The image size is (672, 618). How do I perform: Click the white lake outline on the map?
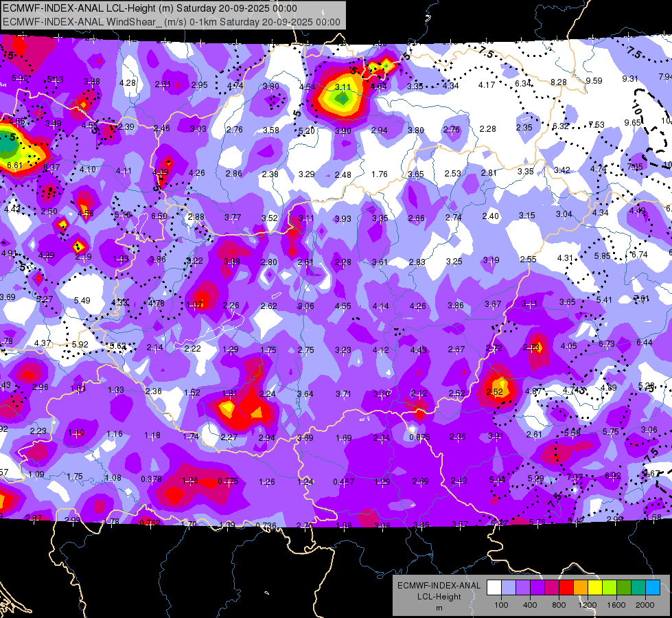(209, 331)
